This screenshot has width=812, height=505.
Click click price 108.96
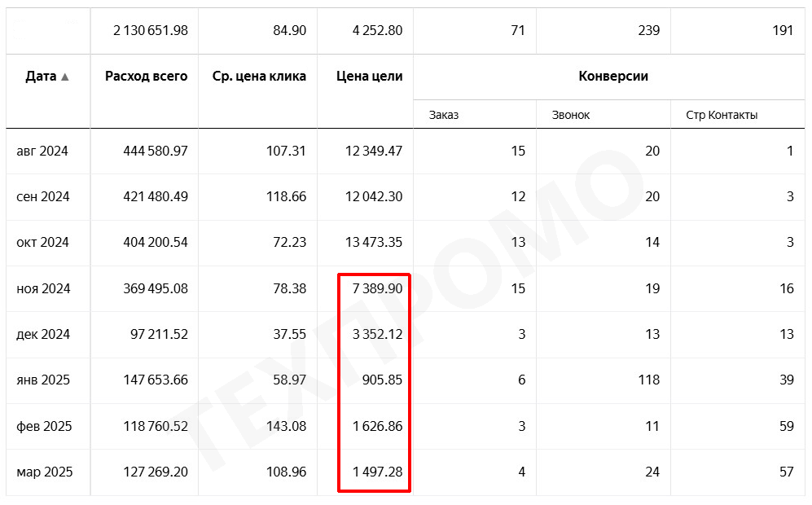[286, 472]
